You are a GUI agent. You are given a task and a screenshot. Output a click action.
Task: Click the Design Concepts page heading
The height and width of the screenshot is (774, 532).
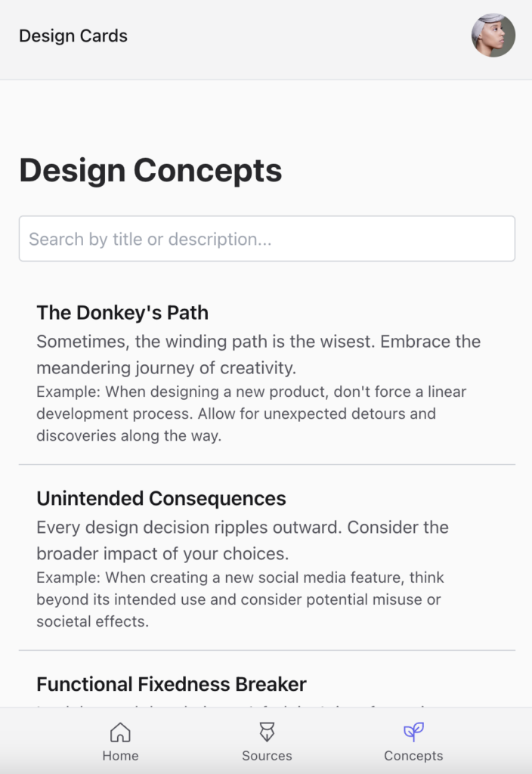150,170
